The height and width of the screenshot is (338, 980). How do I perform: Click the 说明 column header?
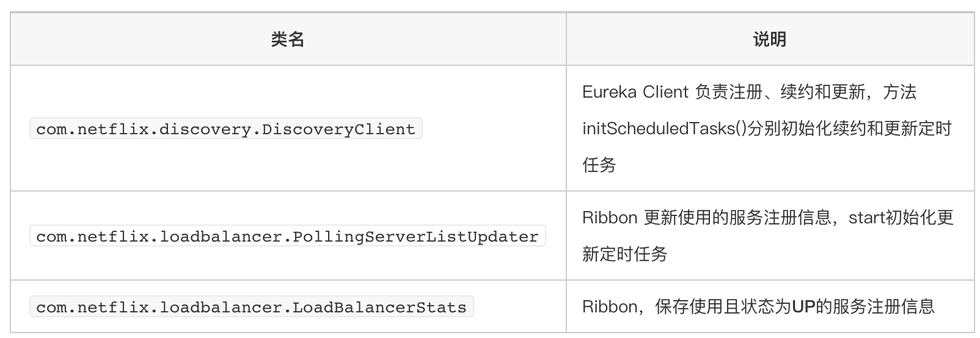tap(769, 40)
